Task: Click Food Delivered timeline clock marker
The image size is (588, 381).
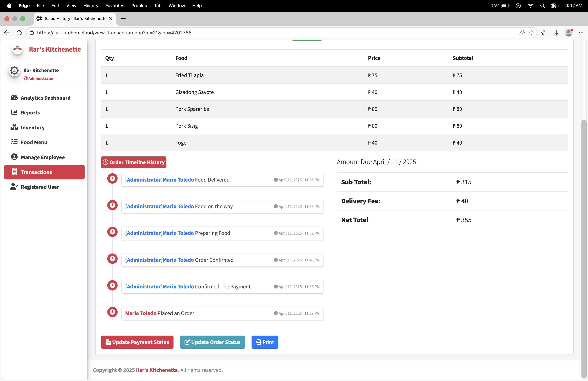Action: tap(112, 178)
